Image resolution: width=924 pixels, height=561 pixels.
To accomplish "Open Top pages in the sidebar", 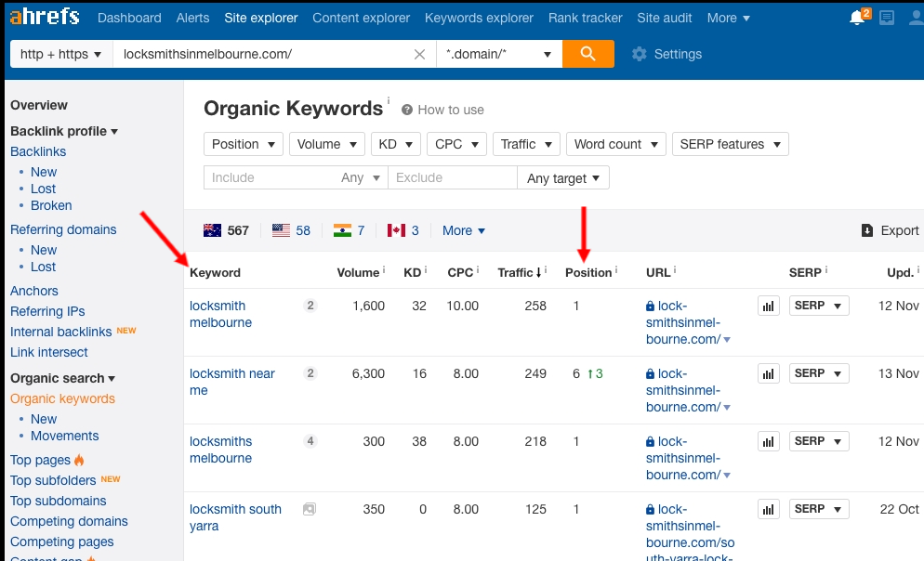I will point(41,461).
